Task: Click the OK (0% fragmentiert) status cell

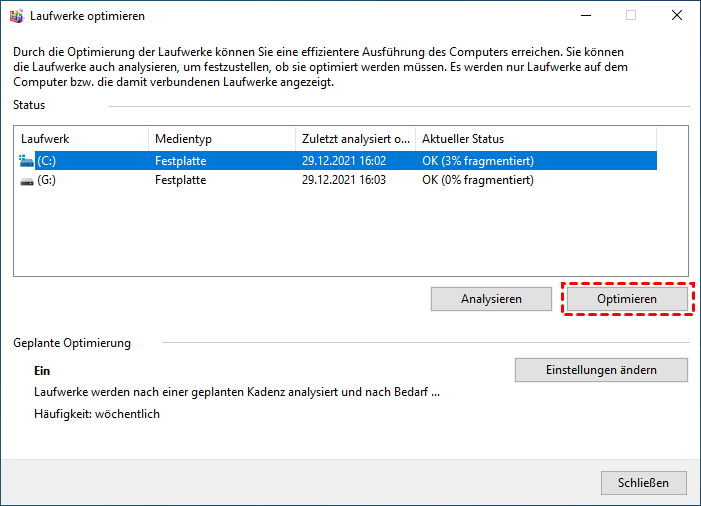Action: [x=478, y=180]
